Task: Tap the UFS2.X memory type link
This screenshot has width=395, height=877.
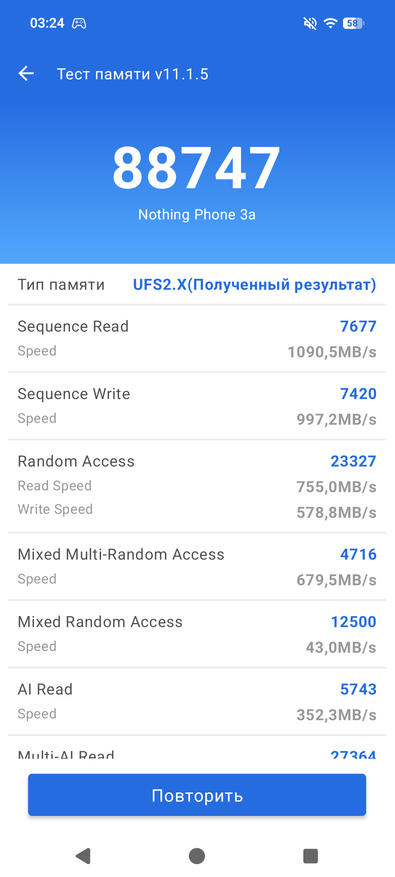Action: 255,285
